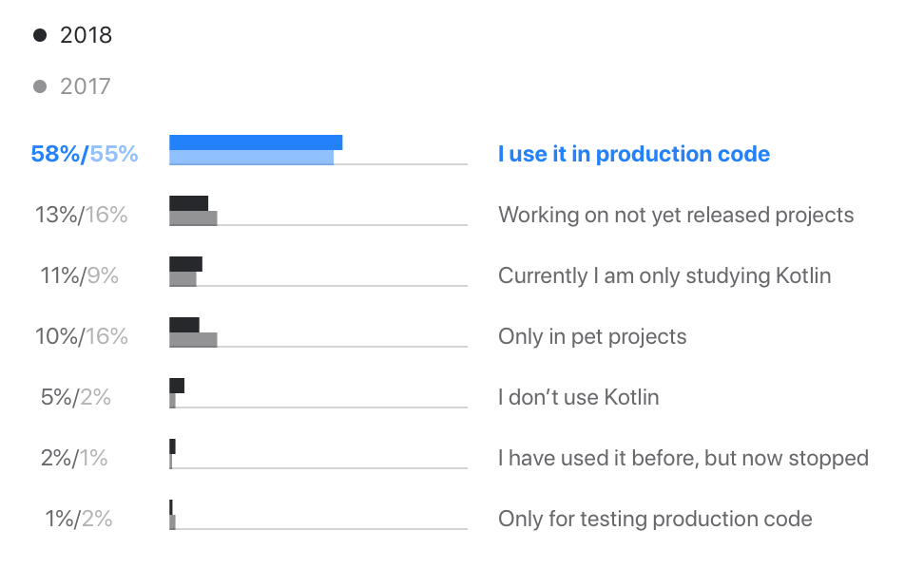Click the 58%/55% percentage value
924x587 pixels.
coord(84,154)
